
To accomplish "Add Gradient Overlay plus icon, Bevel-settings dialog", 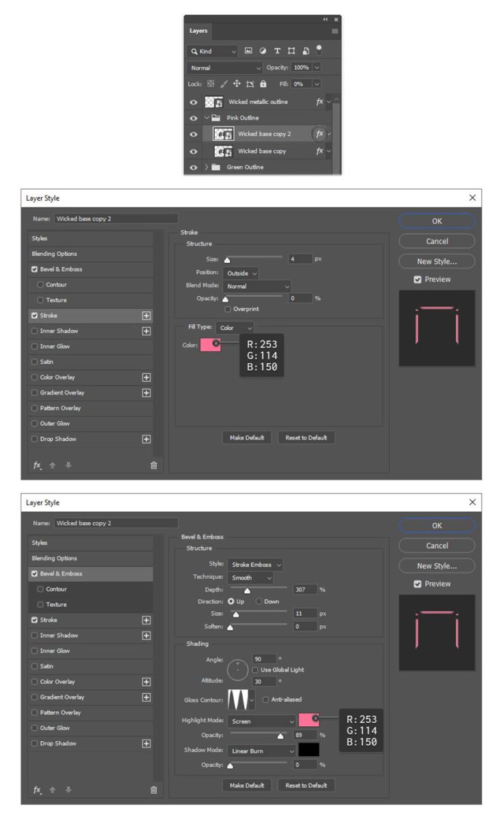I will click(x=146, y=697).
